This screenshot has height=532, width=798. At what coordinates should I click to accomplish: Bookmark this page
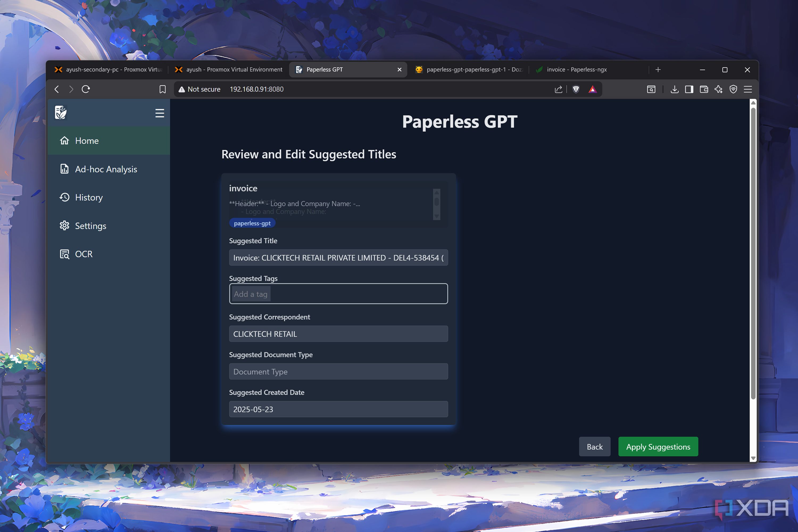pyautogui.click(x=163, y=89)
